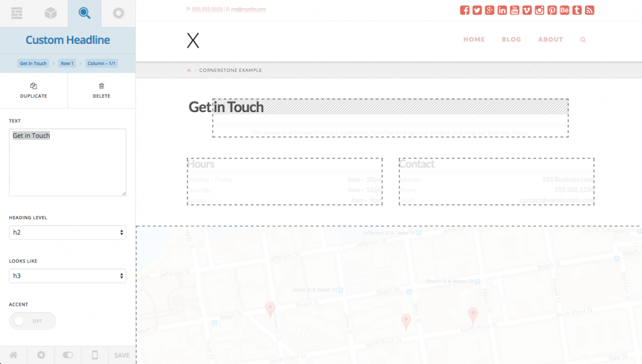This screenshot has width=642, height=364.
Task: Click the RSS feed icon
Action: (x=589, y=10)
